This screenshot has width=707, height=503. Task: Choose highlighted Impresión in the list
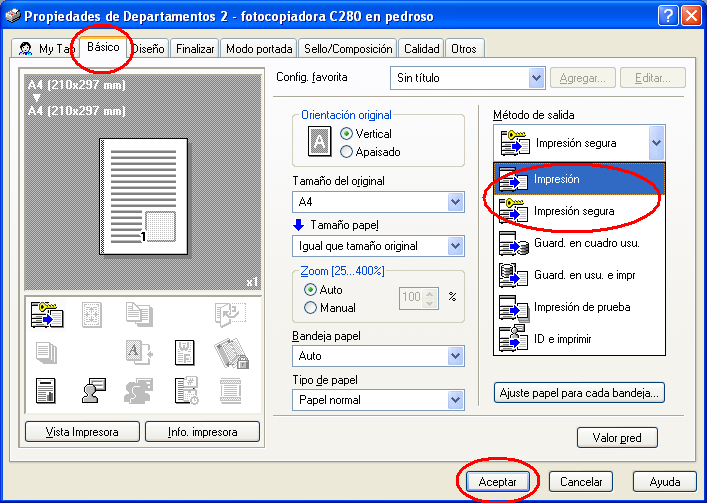point(579,179)
